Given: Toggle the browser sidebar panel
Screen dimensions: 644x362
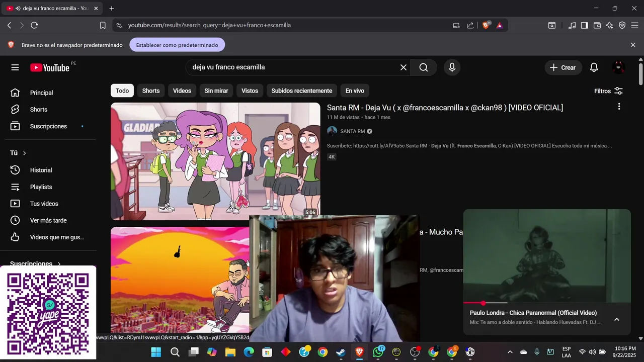Looking at the screenshot, I should (x=584, y=25).
